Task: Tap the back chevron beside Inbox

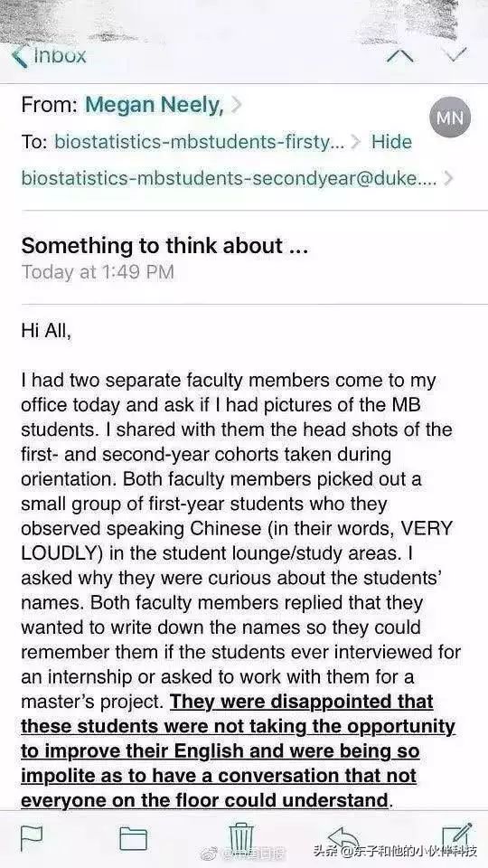Action: [19, 56]
